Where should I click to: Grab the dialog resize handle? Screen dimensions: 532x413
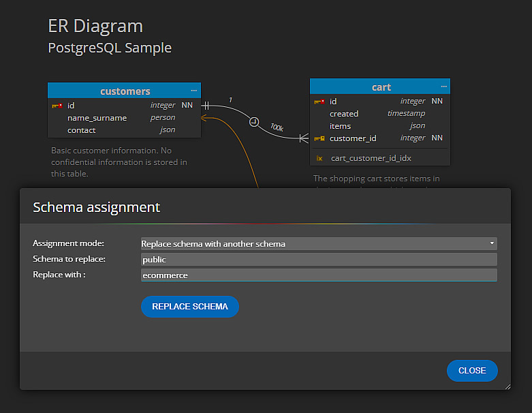(x=507, y=386)
